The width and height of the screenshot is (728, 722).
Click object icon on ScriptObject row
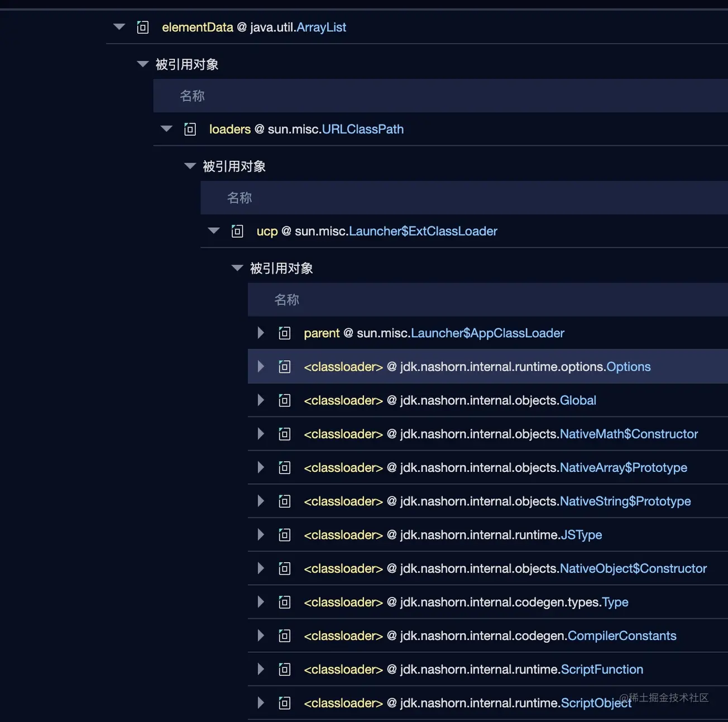tap(285, 703)
